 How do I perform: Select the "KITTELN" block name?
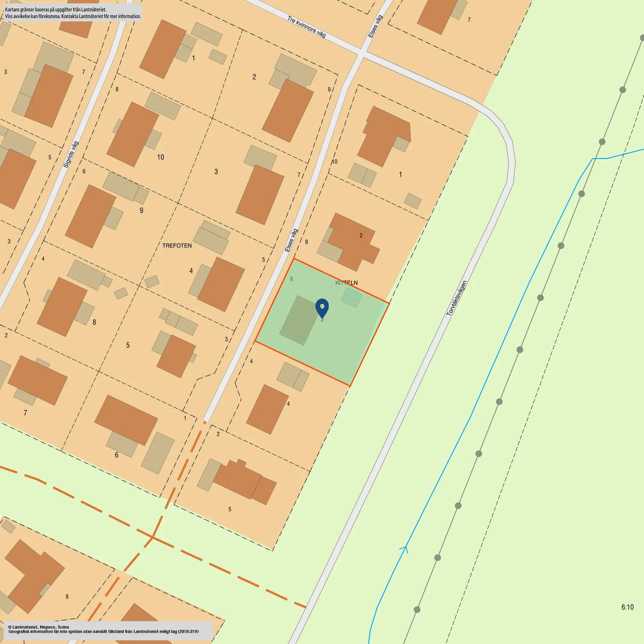pos(347,283)
